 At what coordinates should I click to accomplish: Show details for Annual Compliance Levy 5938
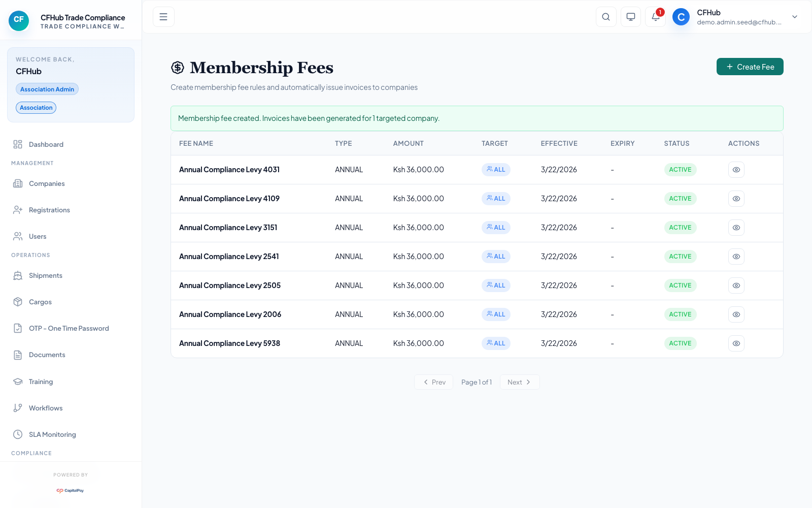pyautogui.click(x=736, y=343)
